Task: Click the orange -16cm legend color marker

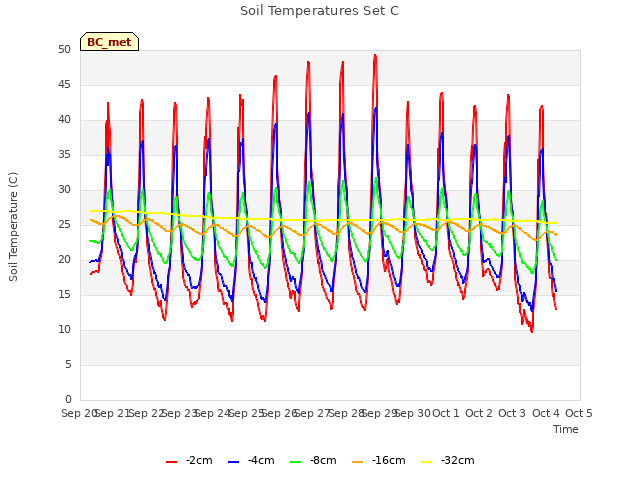Action: click(357, 462)
